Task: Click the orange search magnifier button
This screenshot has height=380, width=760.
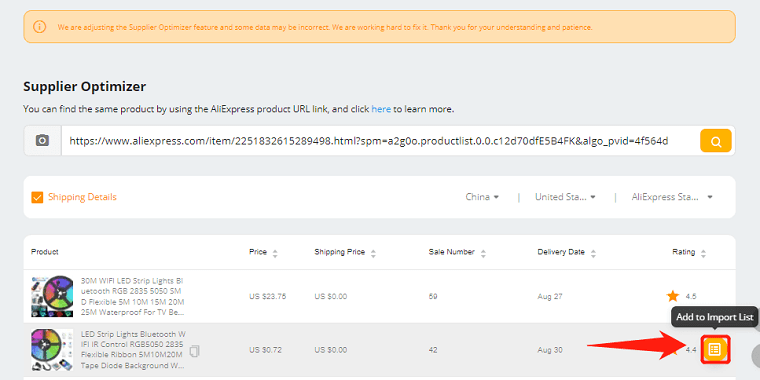Action: coord(715,141)
